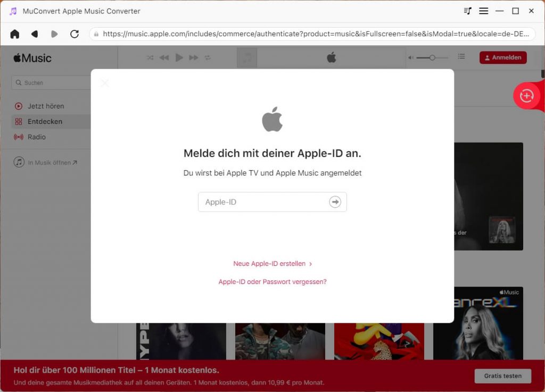Open the DanceXL playlist thumbnail

[478, 323]
